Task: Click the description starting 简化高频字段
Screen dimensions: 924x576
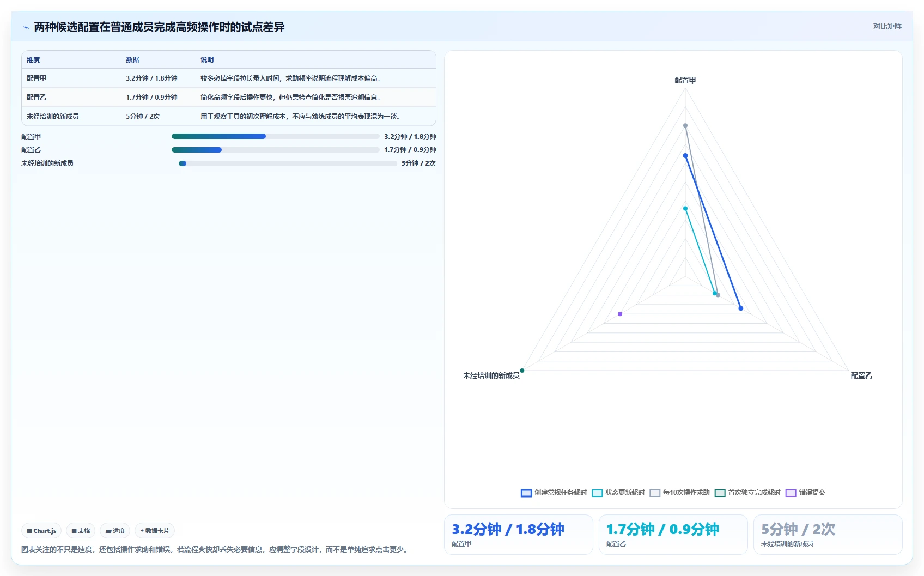Action: 291,98
